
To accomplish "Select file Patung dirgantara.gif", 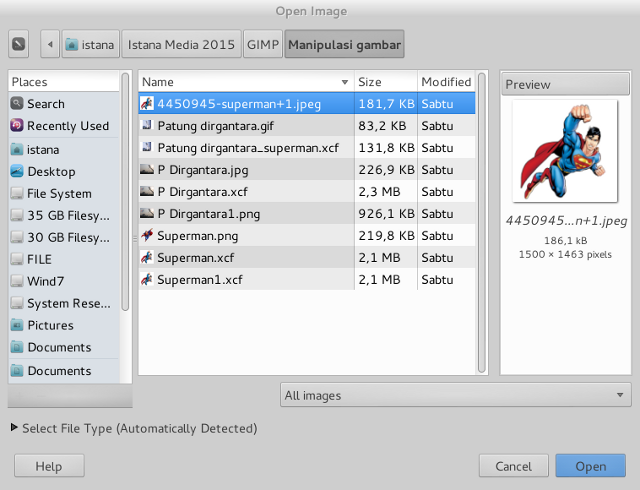I will pos(307,126).
